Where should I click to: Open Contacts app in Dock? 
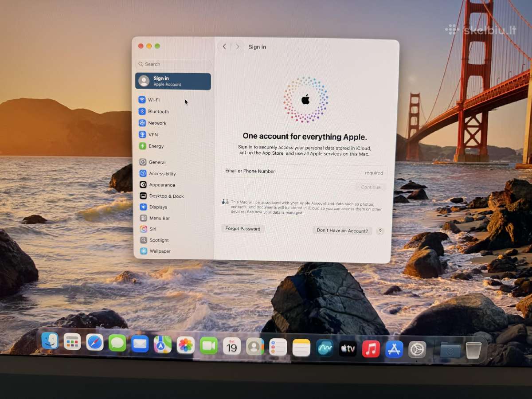(x=255, y=347)
